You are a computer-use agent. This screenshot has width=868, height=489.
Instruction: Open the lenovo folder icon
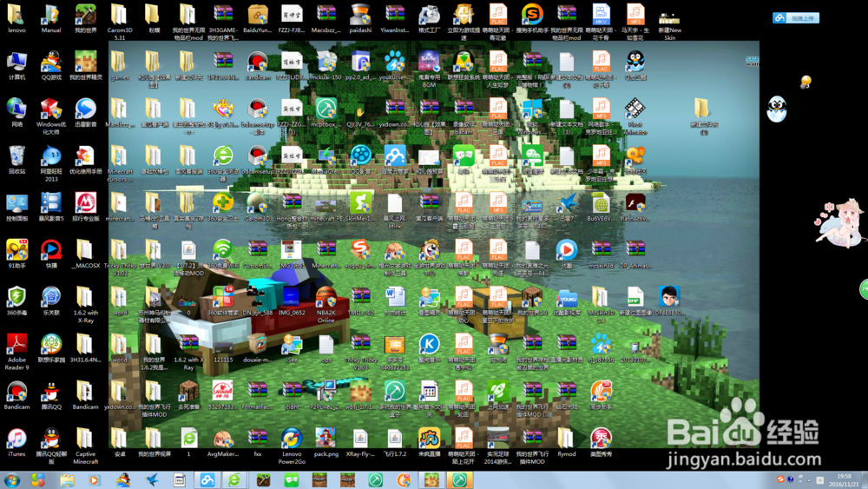(16, 15)
